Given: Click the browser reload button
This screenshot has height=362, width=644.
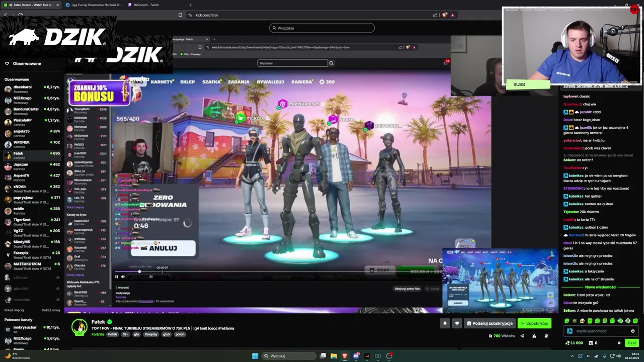Looking at the screenshot, I should point(21,15).
